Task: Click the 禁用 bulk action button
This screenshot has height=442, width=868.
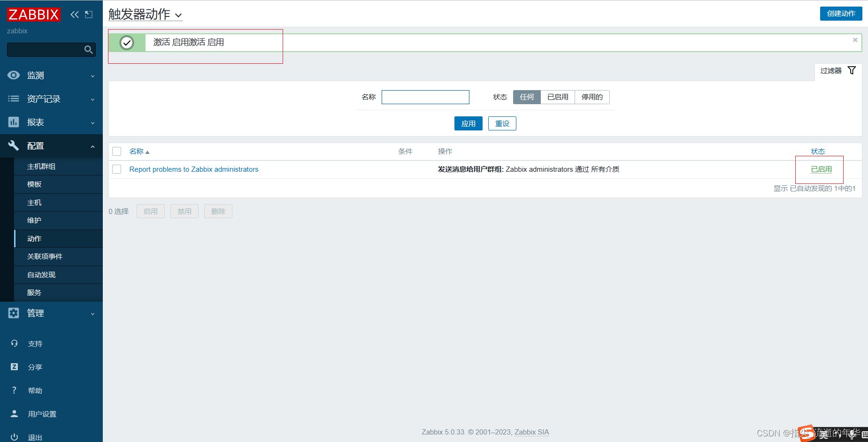Action: coord(184,211)
